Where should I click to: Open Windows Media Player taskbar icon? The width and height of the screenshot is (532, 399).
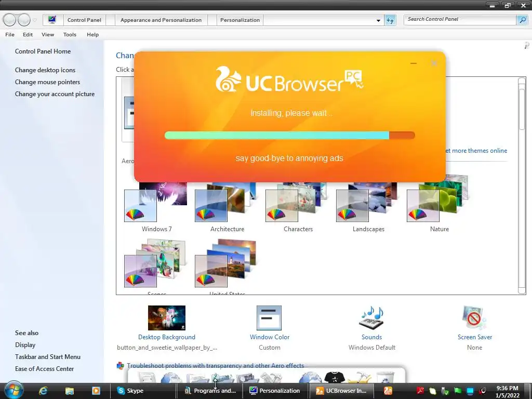tap(96, 391)
